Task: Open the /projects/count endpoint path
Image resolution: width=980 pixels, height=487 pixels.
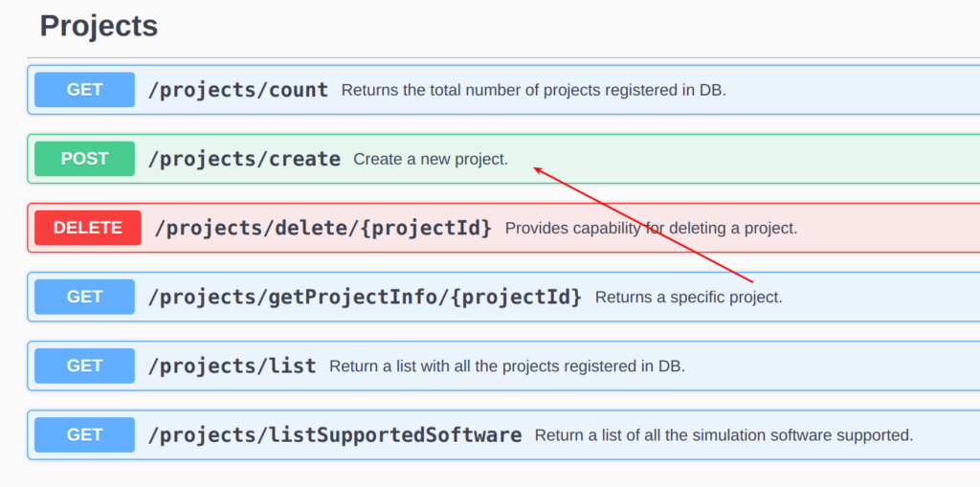Action: 238,90
